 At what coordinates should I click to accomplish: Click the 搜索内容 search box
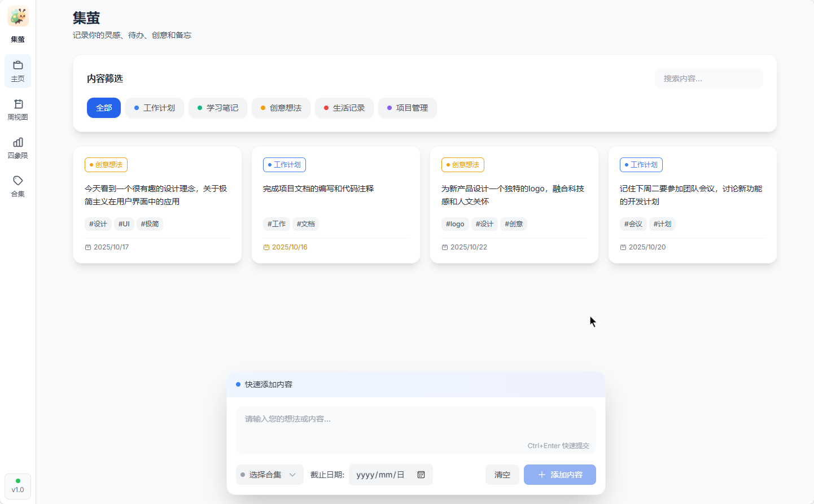pyautogui.click(x=708, y=78)
